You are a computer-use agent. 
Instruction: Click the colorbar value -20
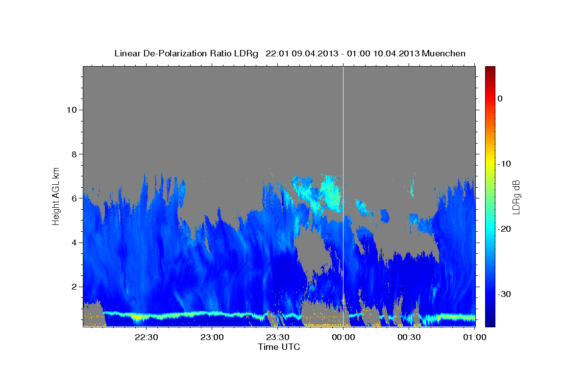504,229
